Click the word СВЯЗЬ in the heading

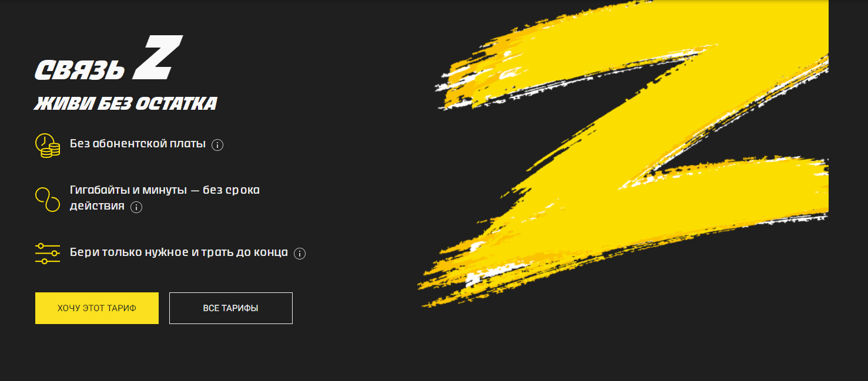click(x=80, y=70)
